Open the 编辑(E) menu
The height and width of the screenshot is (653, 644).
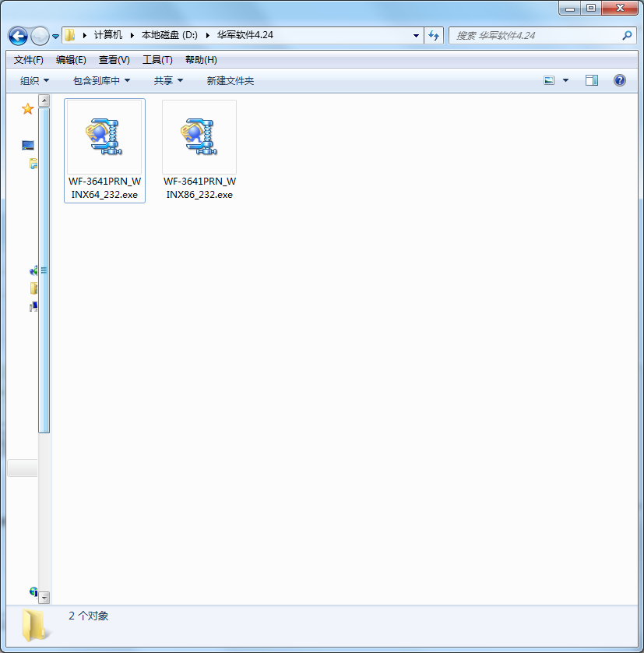71,60
